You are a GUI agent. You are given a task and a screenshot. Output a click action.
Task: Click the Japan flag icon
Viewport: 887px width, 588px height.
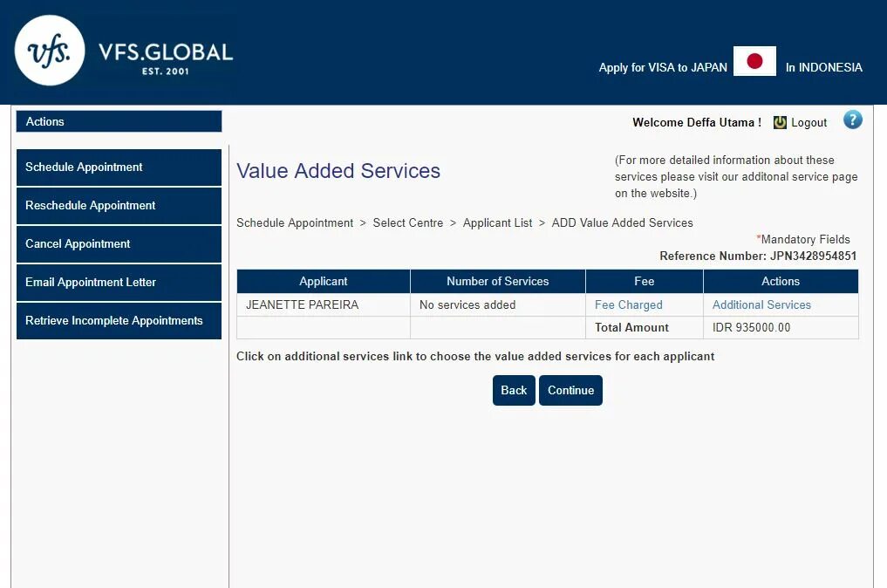754,60
